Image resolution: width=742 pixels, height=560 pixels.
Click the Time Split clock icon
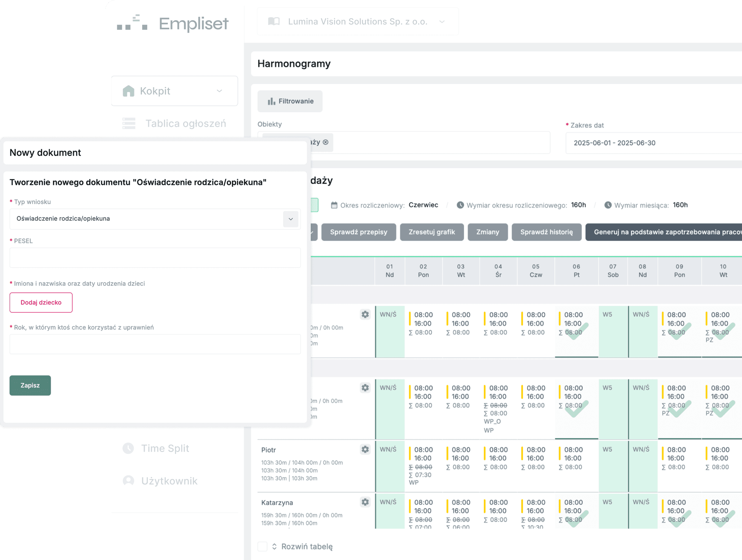pos(128,448)
